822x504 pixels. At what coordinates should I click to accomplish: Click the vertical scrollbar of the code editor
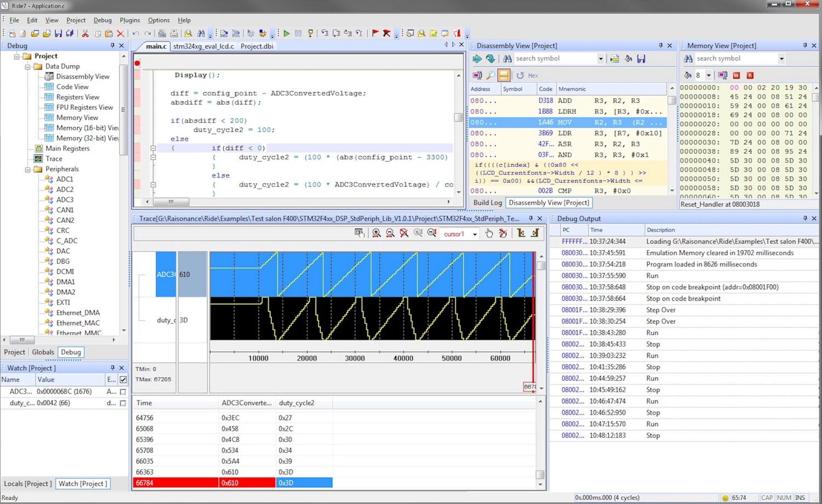(x=458, y=117)
